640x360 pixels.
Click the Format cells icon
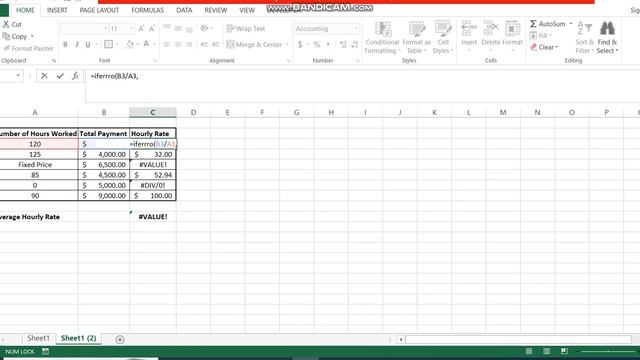pyautogui.click(x=512, y=29)
